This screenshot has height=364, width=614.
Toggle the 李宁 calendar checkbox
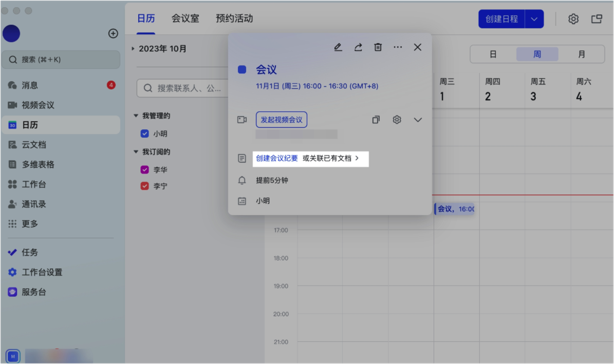click(145, 186)
